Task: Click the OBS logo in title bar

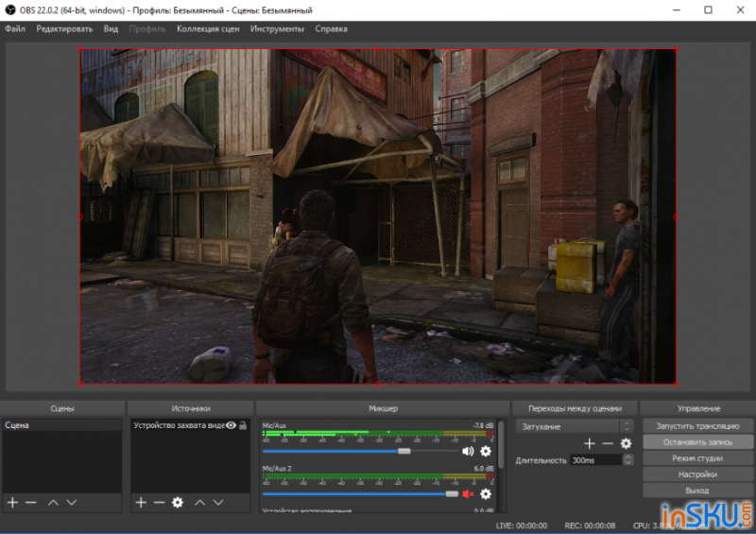Action: (x=10, y=10)
